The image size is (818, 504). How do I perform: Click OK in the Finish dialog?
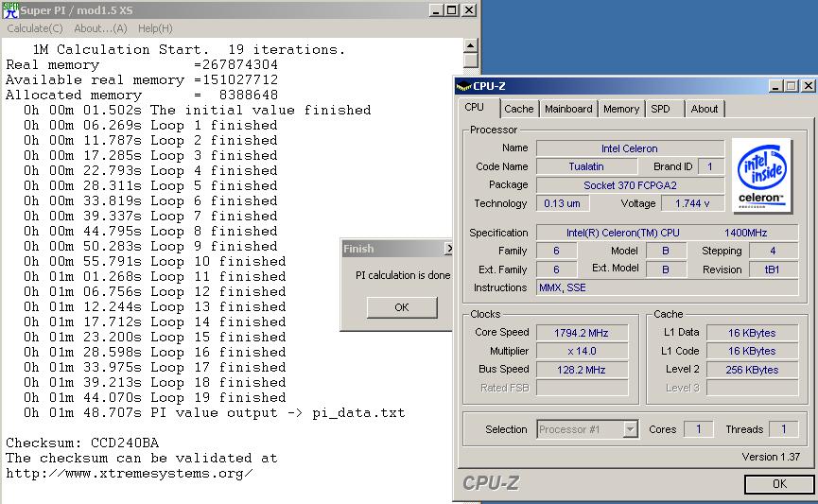coord(402,307)
